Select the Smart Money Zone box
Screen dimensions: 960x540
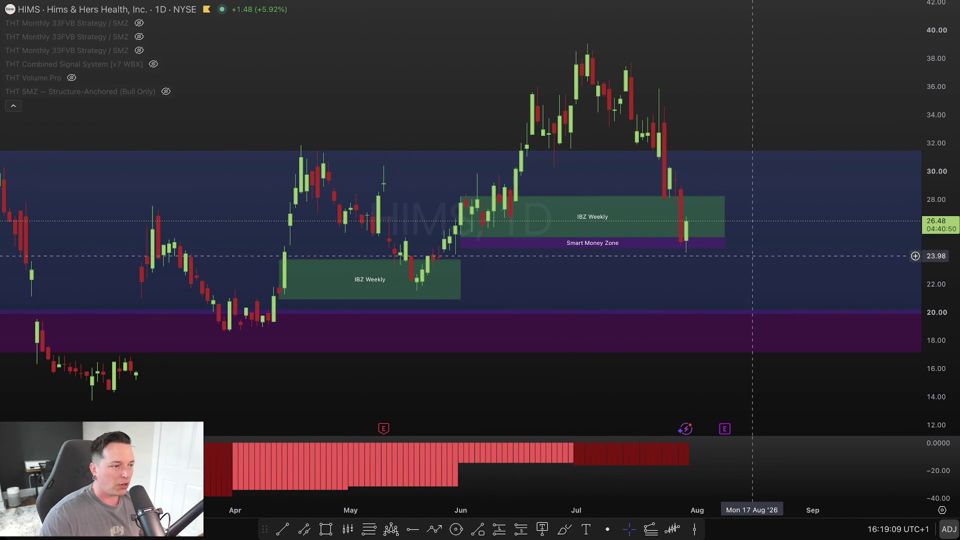(592, 243)
